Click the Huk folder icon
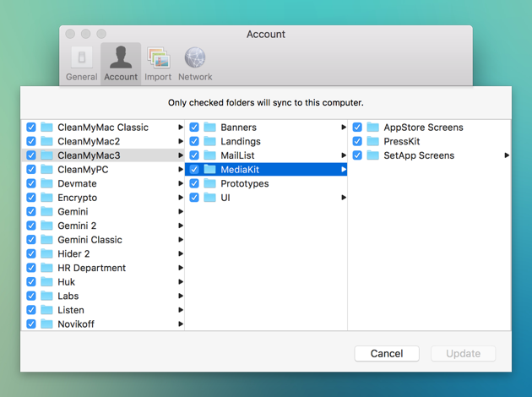Screen dimensions: 532x397 coord(46,282)
